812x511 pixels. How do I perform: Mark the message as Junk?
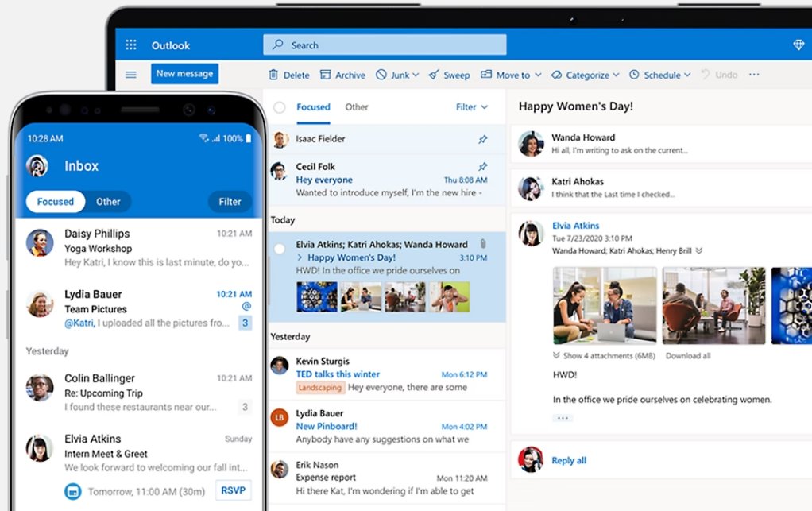(x=396, y=74)
